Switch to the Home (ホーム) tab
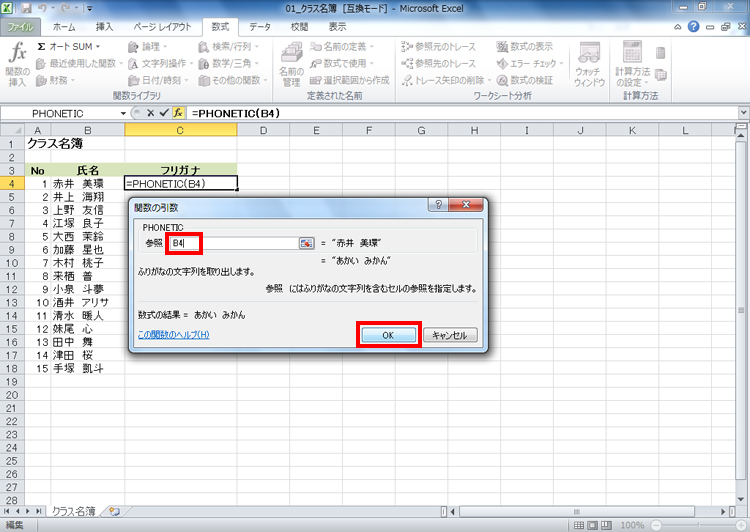750x532 pixels. 64,27
